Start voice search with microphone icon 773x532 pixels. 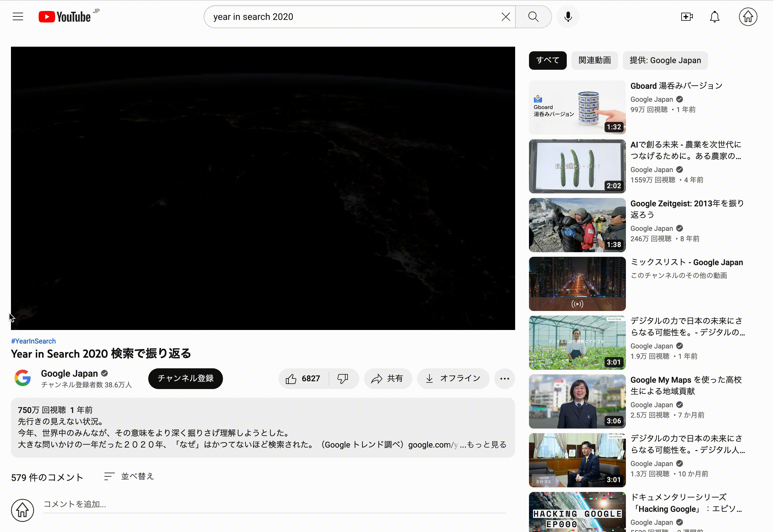(568, 17)
